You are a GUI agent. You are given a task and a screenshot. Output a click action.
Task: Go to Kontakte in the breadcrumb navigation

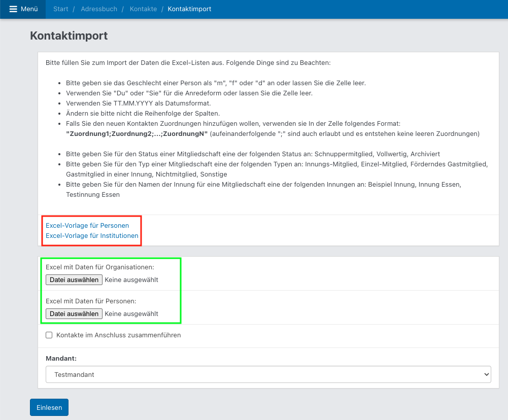tap(143, 9)
